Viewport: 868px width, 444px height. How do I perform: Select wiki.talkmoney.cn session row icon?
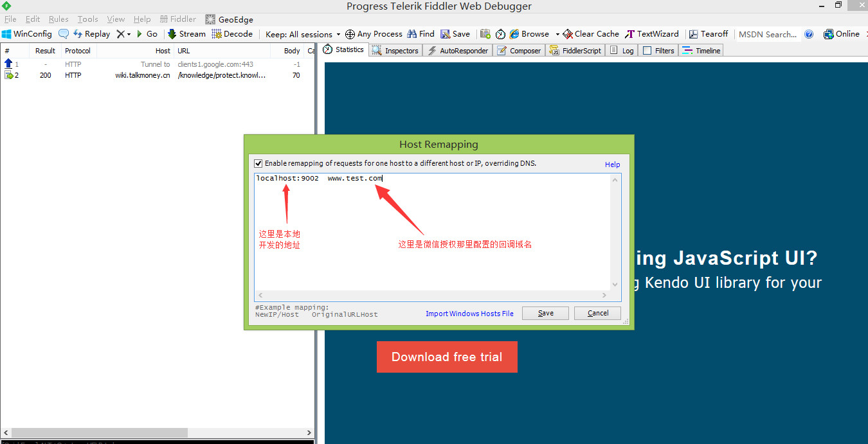(8, 75)
